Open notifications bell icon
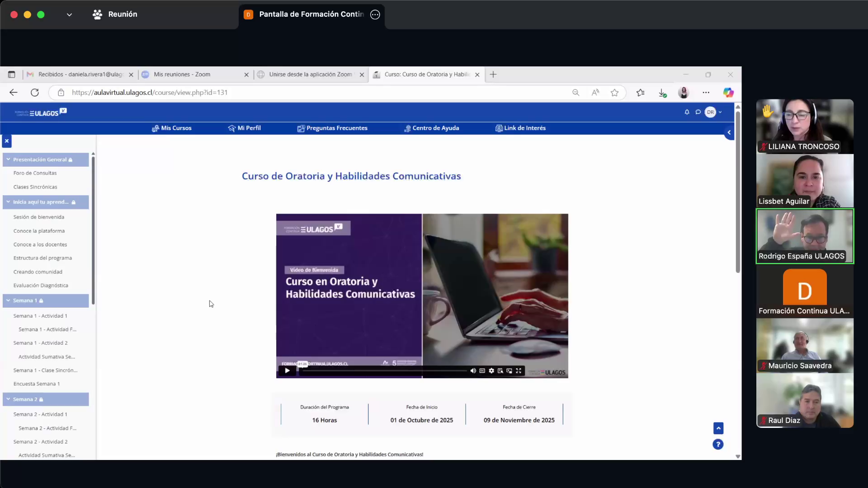The width and height of the screenshot is (868, 488). 687,112
